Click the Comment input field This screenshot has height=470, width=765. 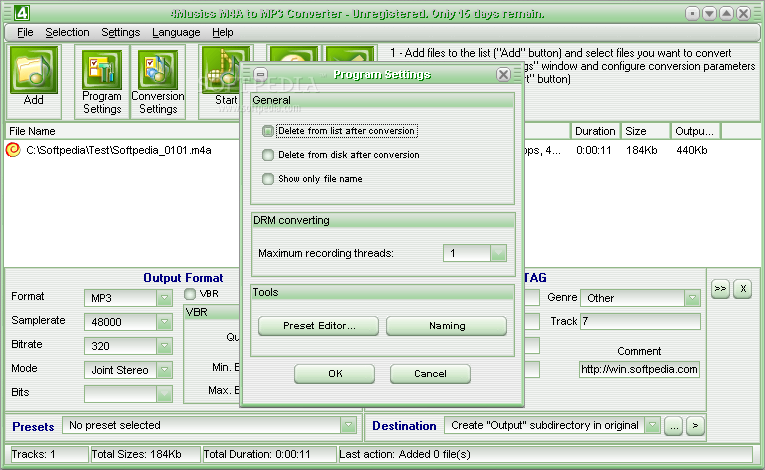coord(640,369)
